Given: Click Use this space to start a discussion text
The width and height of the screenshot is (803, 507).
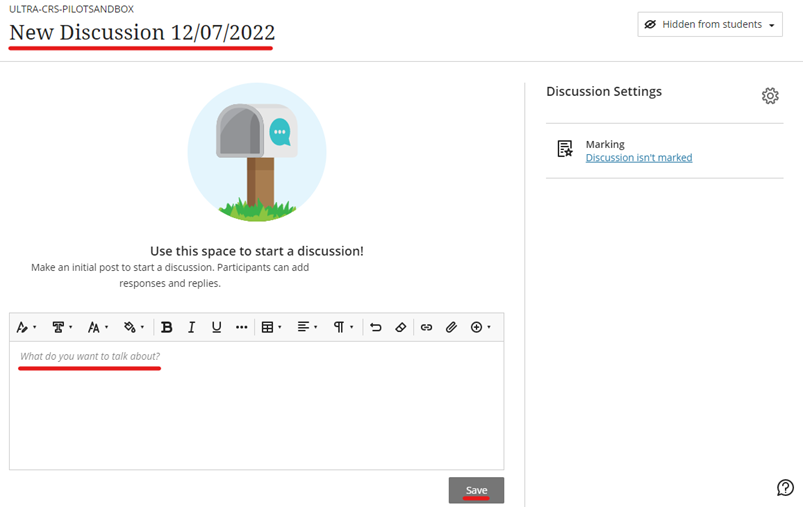Looking at the screenshot, I should 257,251.
